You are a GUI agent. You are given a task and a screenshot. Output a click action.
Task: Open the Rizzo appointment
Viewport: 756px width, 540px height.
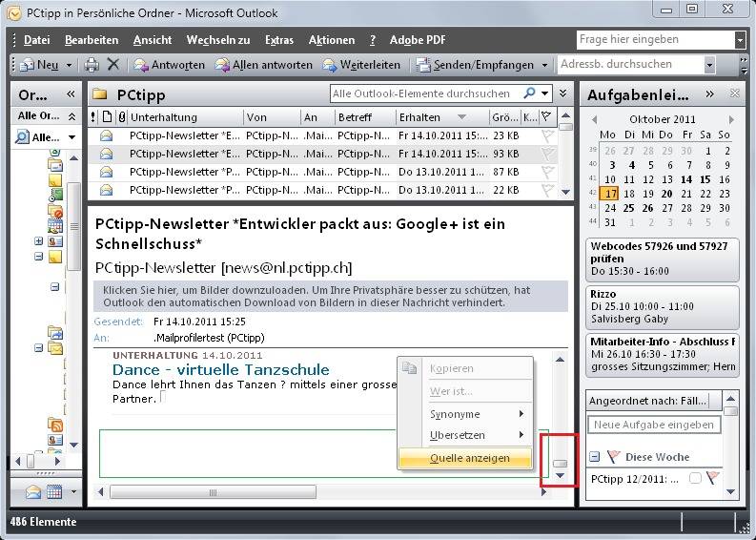pyautogui.click(x=662, y=307)
